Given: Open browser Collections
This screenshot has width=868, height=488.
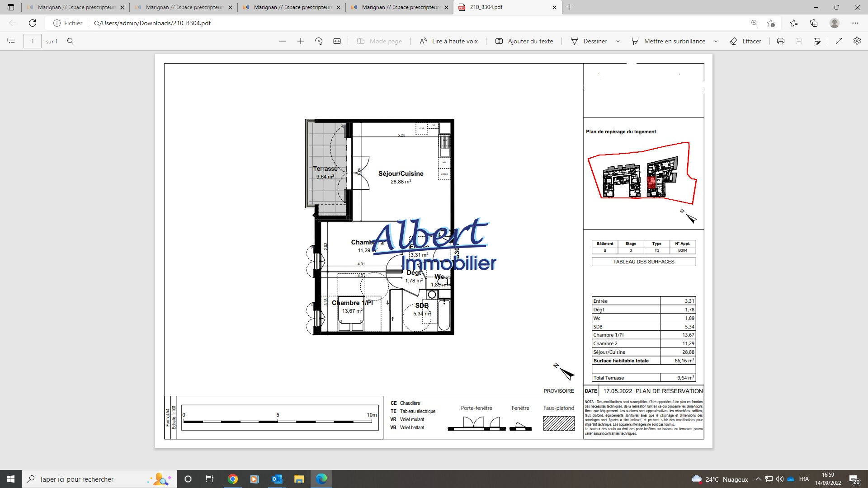Looking at the screenshot, I should [814, 23].
